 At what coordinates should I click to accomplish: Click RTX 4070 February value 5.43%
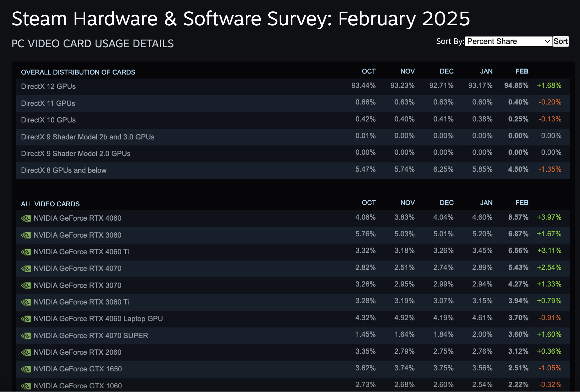coord(518,268)
